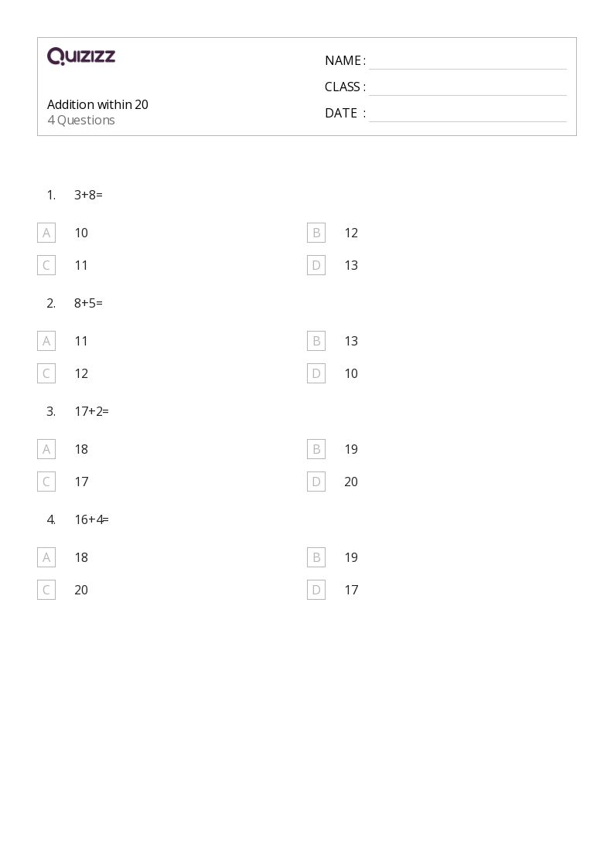
Task: Tick answer box D for 17+2
Action: tap(316, 482)
